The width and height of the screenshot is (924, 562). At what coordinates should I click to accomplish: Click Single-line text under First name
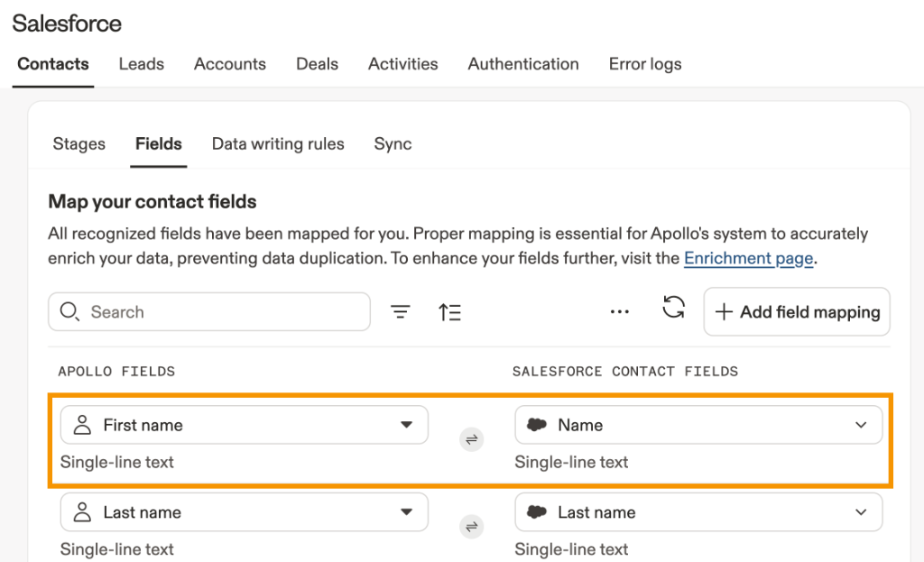[116, 462]
